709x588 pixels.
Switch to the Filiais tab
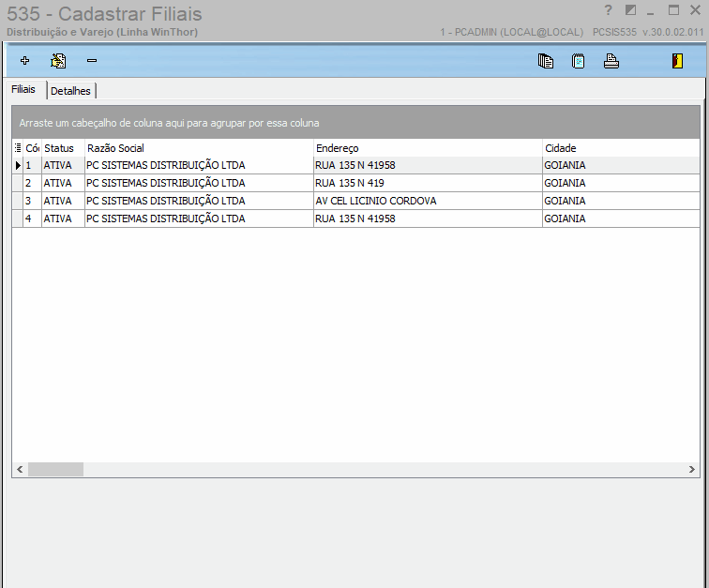(23, 89)
